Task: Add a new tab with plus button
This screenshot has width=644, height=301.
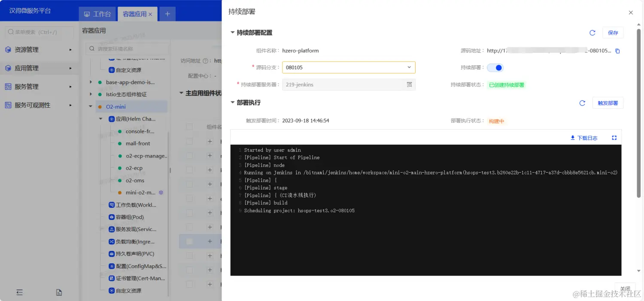Action: coord(167,14)
